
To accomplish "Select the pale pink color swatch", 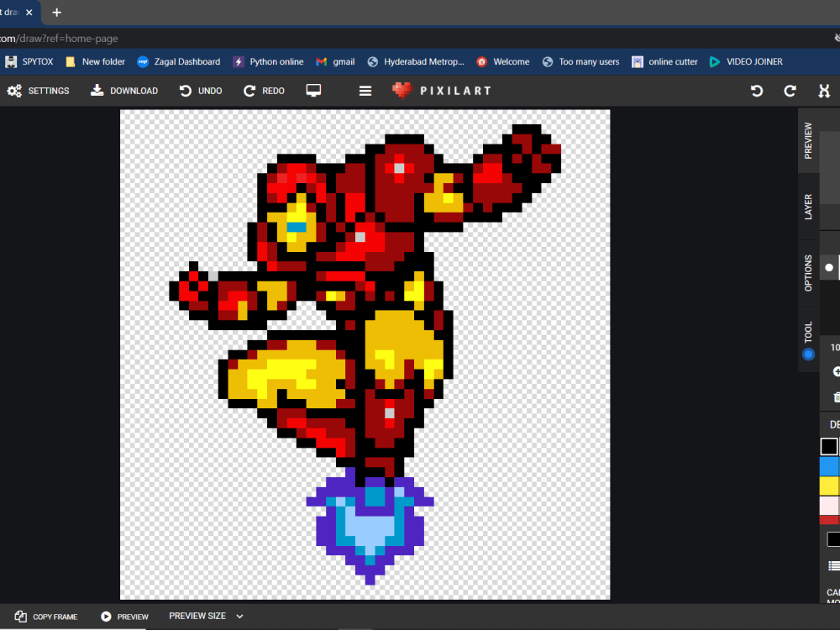I will (829, 506).
